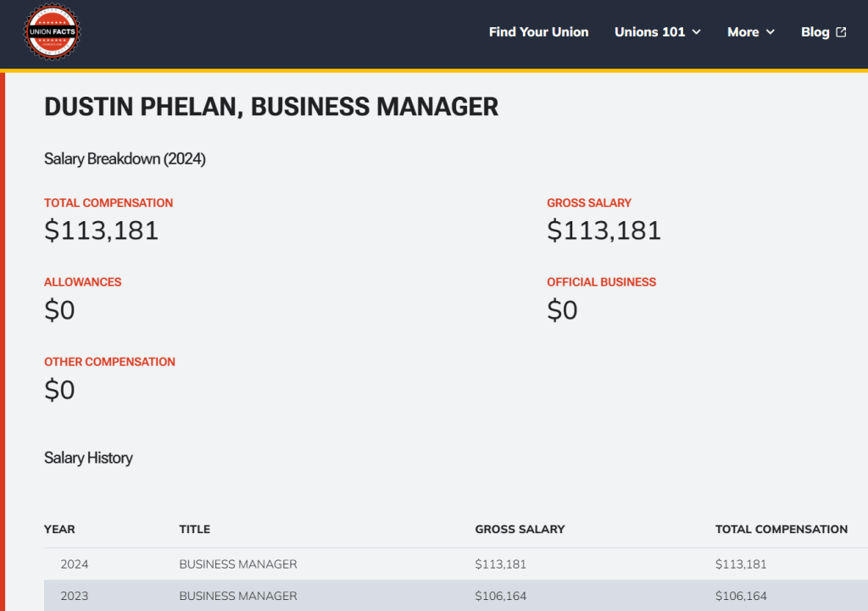Select the $113,181 amount under red Gross Salary label

(x=604, y=231)
